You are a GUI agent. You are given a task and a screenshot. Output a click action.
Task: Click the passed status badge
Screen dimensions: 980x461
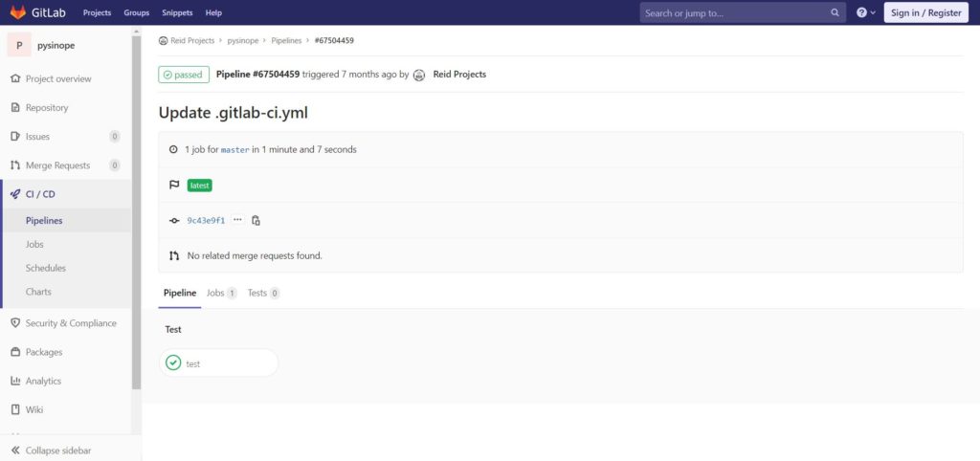pyautogui.click(x=183, y=75)
